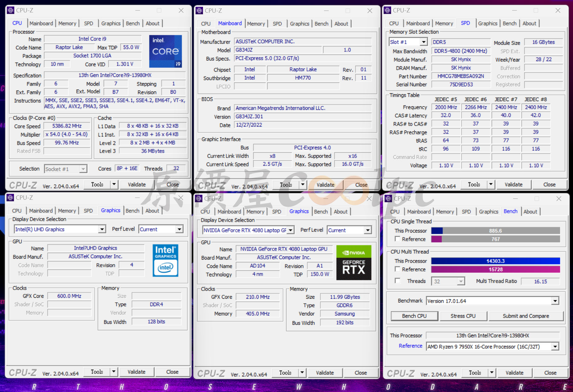Image resolution: width=573 pixels, height=392 pixels.
Task: Click the Intel Graphics logo
Action: pos(165,261)
